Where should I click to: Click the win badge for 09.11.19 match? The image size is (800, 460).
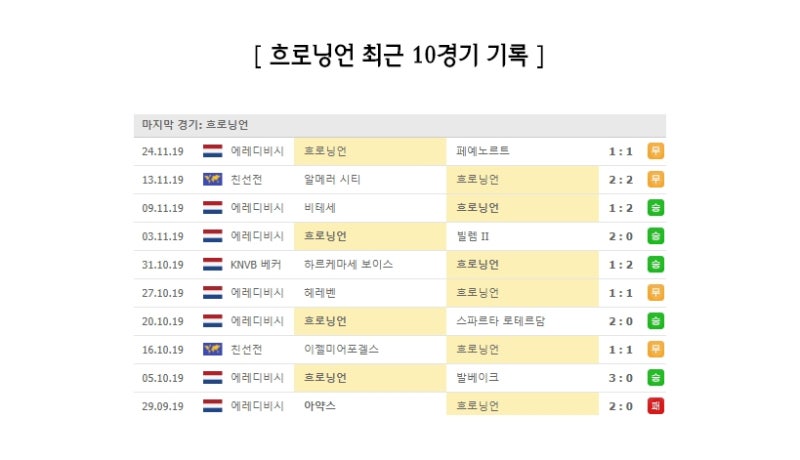[x=656, y=208]
